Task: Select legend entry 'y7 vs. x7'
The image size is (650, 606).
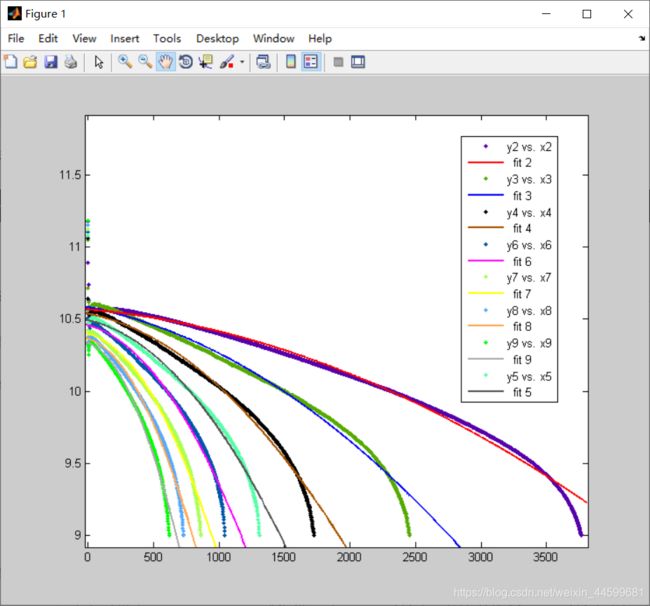Action: (529, 277)
